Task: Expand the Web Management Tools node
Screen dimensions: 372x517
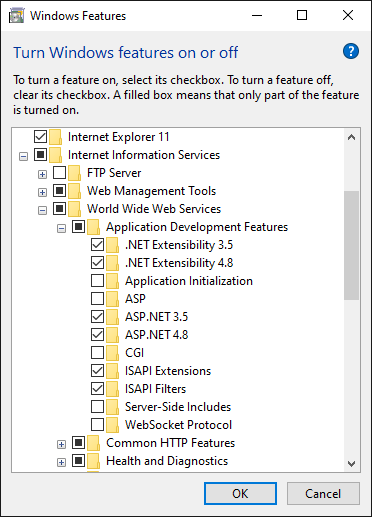Action: (x=42, y=192)
